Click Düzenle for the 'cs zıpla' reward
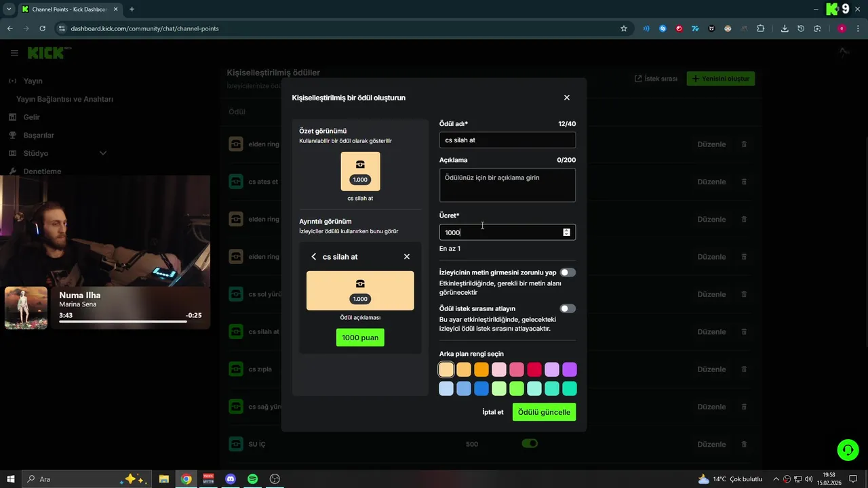This screenshot has width=868, height=488. coord(711,369)
